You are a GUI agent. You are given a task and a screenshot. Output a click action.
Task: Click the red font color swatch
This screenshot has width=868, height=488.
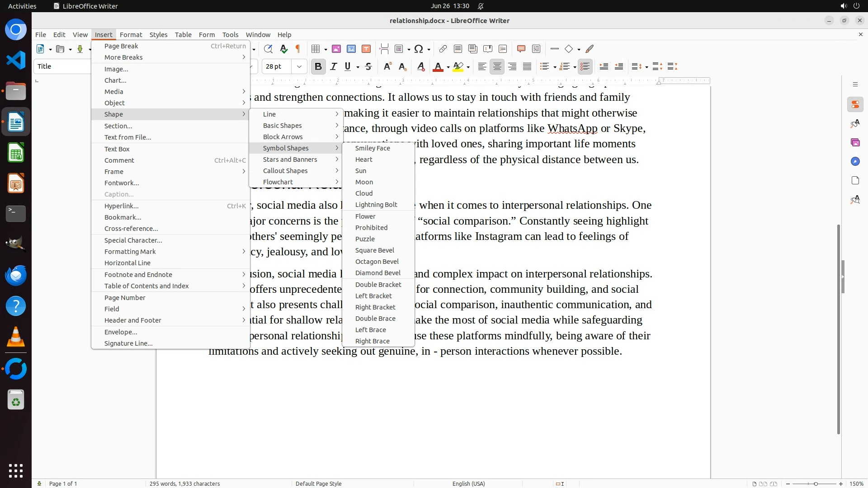coord(438,67)
